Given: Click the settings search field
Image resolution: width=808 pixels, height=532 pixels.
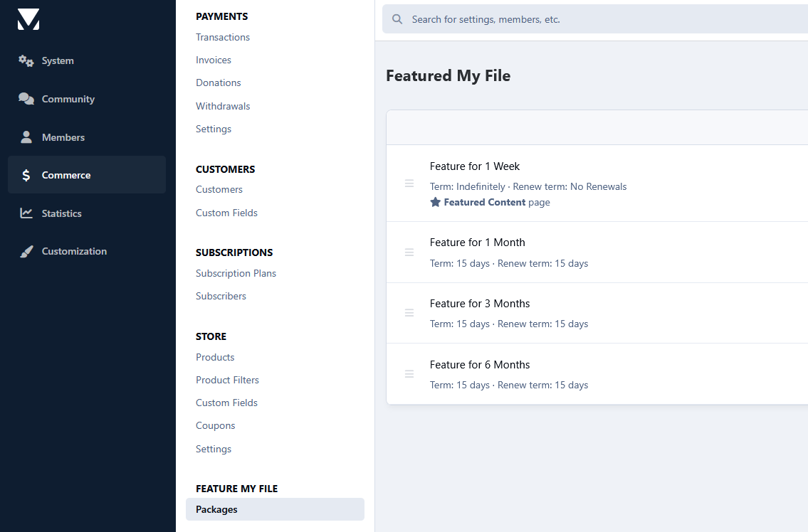Looking at the screenshot, I should coord(595,20).
